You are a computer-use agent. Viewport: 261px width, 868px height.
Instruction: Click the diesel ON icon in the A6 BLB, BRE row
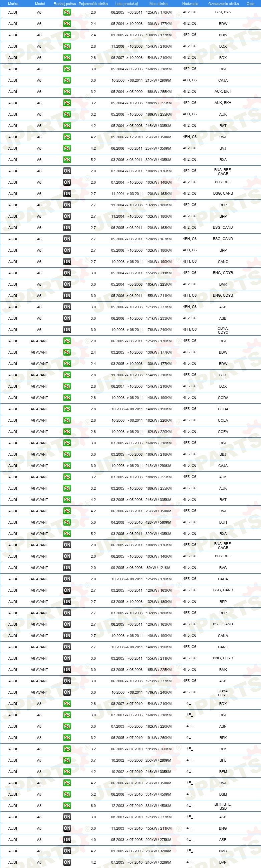pyautogui.click(x=67, y=182)
